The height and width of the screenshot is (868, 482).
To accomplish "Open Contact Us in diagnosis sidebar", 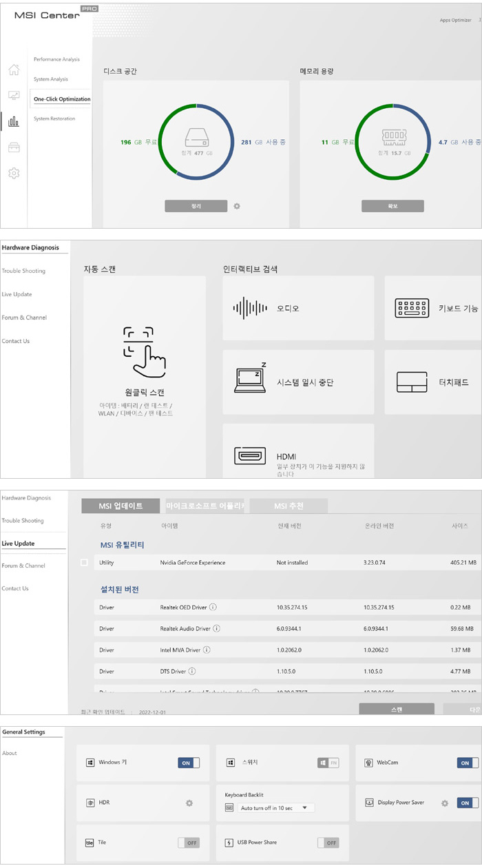I will (x=15, y=341).
